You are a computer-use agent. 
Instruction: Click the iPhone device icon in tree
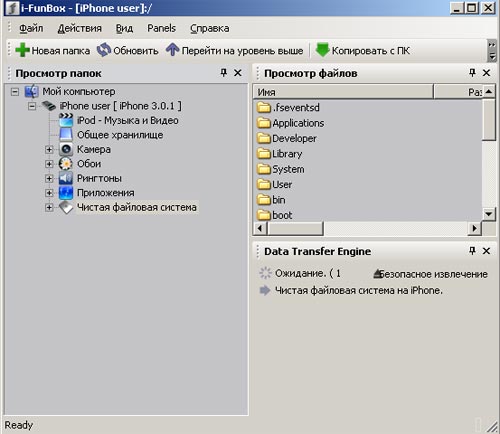pyautogui.click(x=49, y=106)
